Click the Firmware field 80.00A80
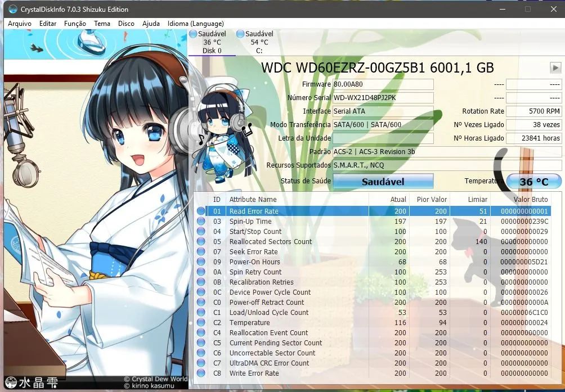 pyautogui.click(x=383, y=84)
